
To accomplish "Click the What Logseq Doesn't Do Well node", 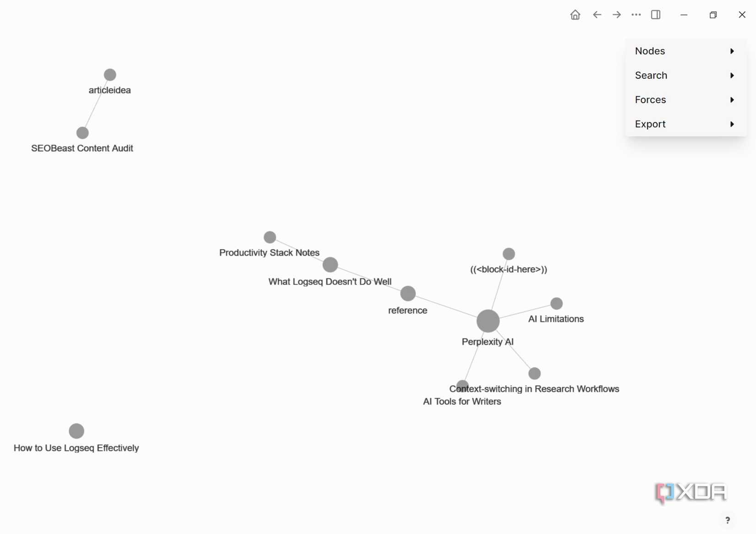I will [330, 265].
